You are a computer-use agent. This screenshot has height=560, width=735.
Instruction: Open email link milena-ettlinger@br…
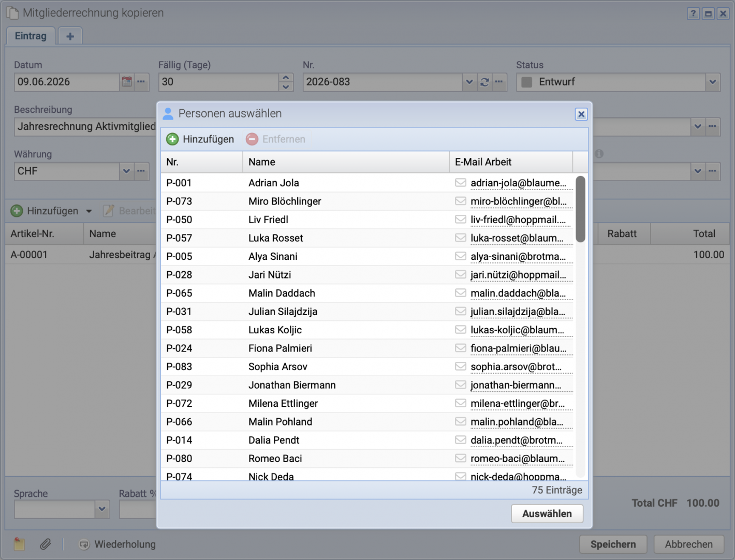(x=518, y=403)
